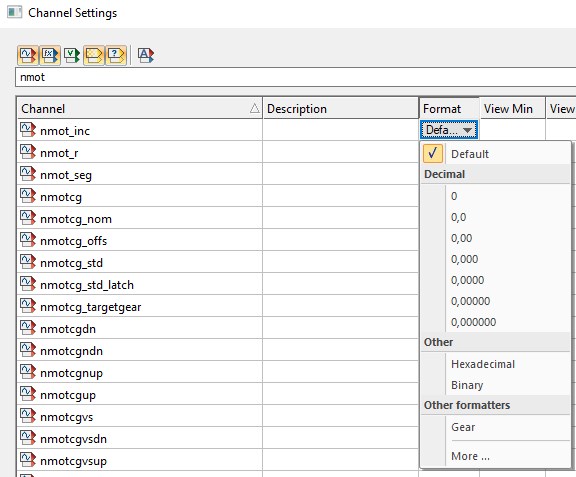Toggle the fx computed channels filter
Screen dimensions: 576x477
point(50,55)
